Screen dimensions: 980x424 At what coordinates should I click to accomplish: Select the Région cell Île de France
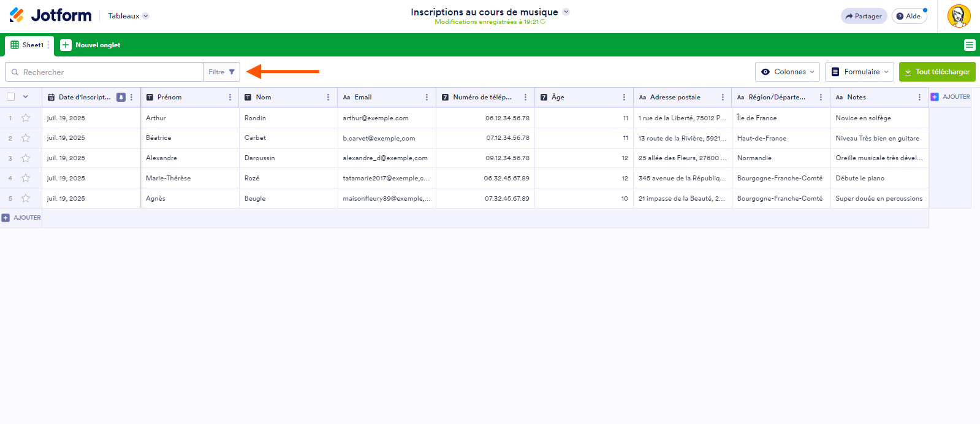(781, 118)
